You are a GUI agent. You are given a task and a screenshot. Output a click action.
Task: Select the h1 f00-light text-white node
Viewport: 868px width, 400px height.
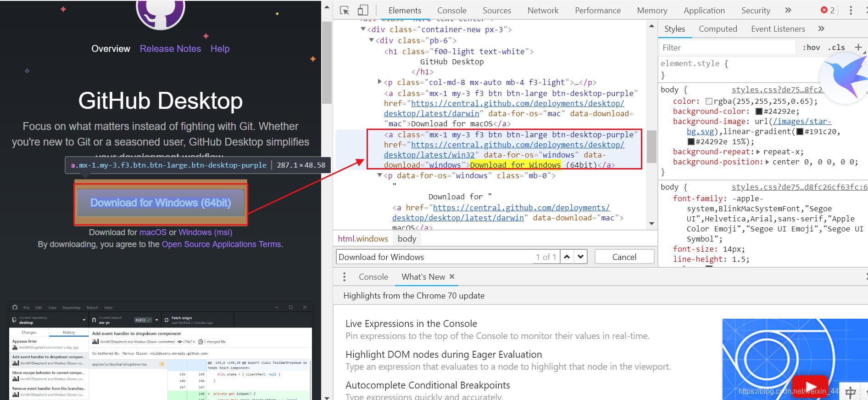click(x=459, y=51)
